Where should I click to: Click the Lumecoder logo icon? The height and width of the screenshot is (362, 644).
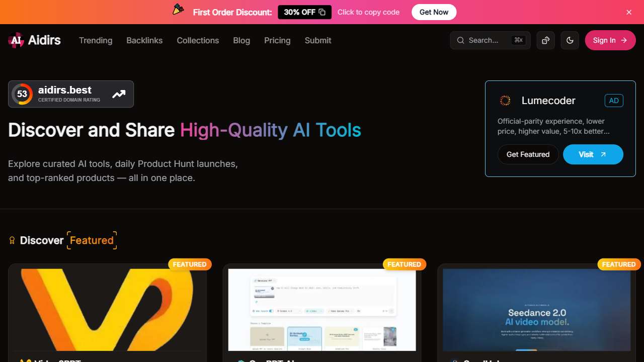coord(505,101)
